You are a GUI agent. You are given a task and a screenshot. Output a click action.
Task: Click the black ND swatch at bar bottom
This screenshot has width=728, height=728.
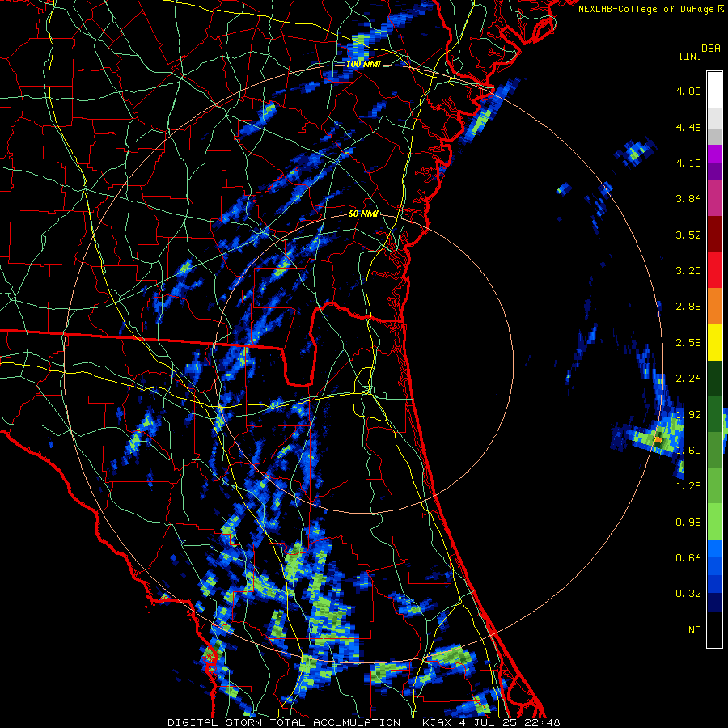click(714, 629)
